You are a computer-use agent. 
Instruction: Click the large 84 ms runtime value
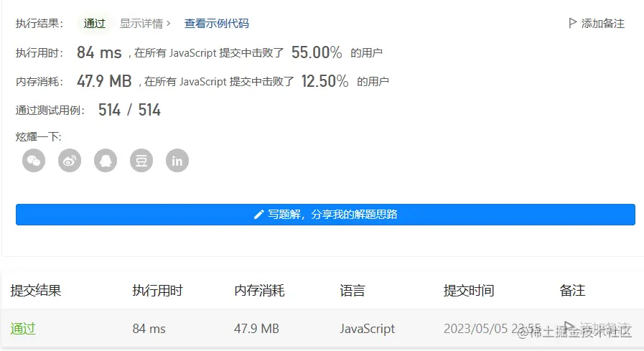click(99, 52)
